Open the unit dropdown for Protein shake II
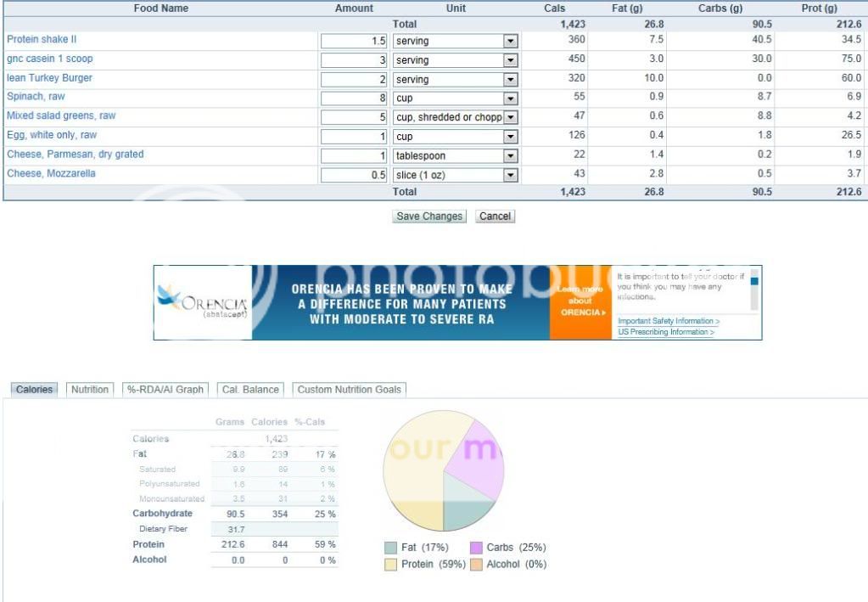The width and height of the screenshot is (868, 602). pos(510,41)
